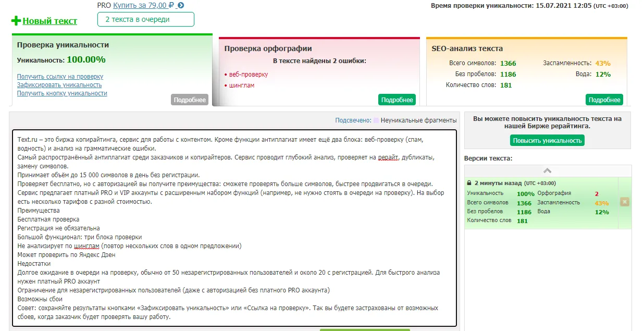Click the SEO-анализ текста panel heading
644x331 pixels.
[x=467, y=48]
